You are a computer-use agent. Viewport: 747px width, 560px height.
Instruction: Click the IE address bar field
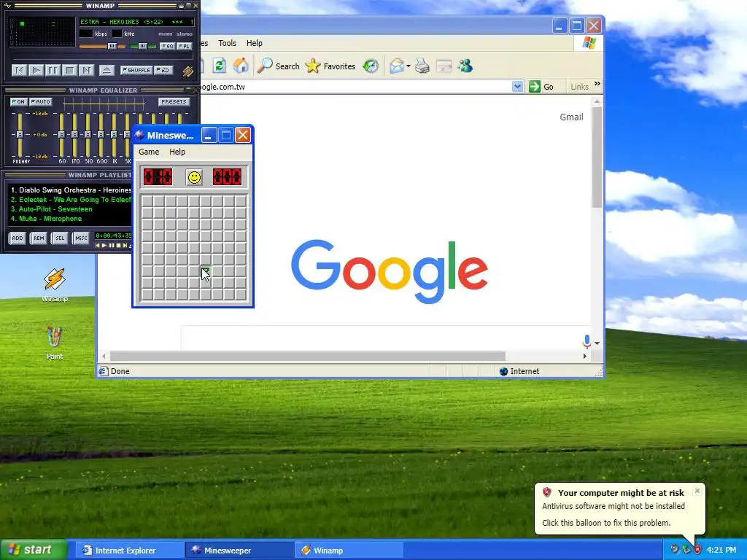pos(356,87)
